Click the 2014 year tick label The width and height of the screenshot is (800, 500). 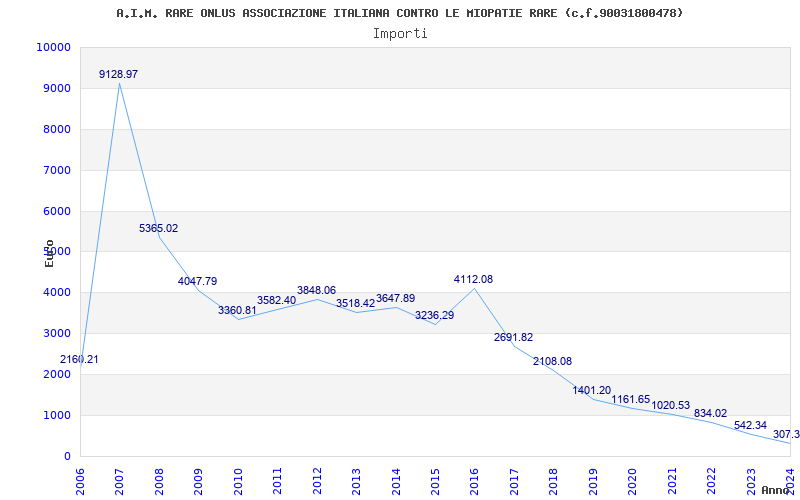[x=396, y=481]
